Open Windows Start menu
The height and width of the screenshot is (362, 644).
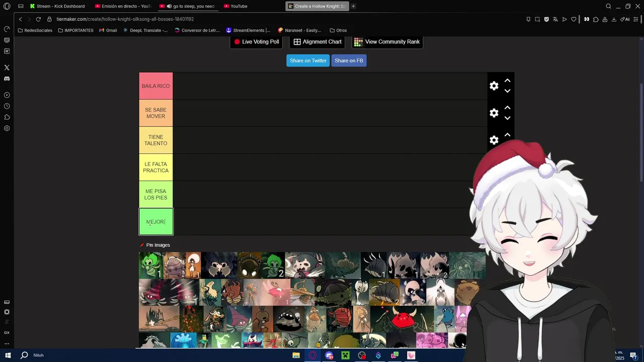pyautogui.click(x=8, y=355)
